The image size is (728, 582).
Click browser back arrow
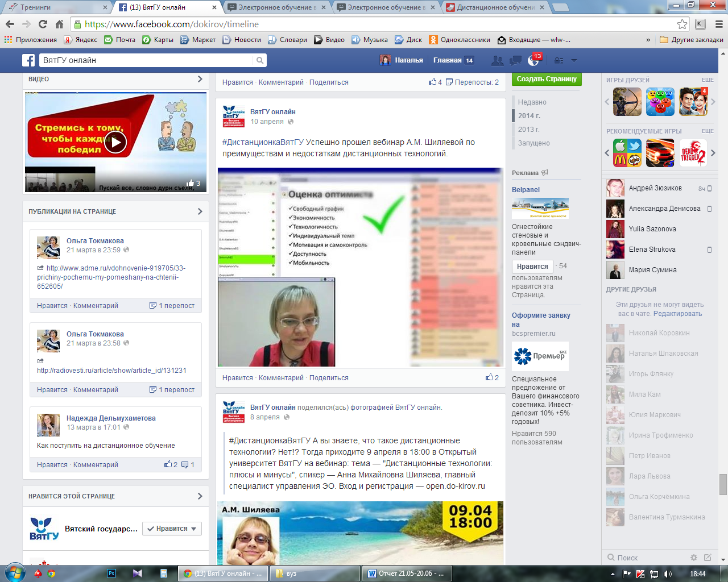click(10, 24)
